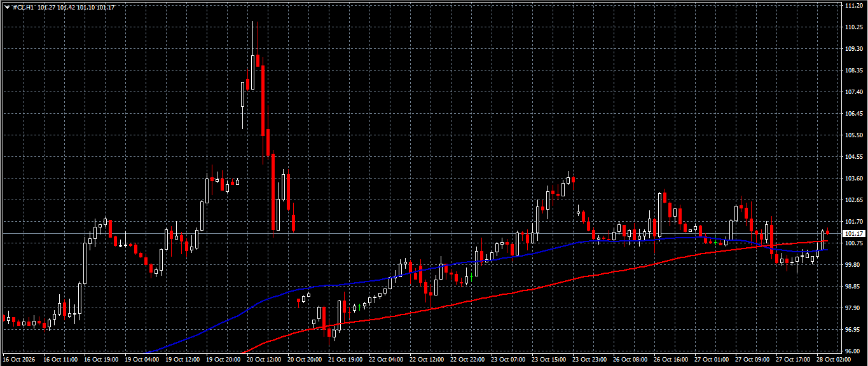The width and height of the screenshot is (868, 366).
Task: Click the 26 Oct 08:00 time label
Action: point(630,360)
